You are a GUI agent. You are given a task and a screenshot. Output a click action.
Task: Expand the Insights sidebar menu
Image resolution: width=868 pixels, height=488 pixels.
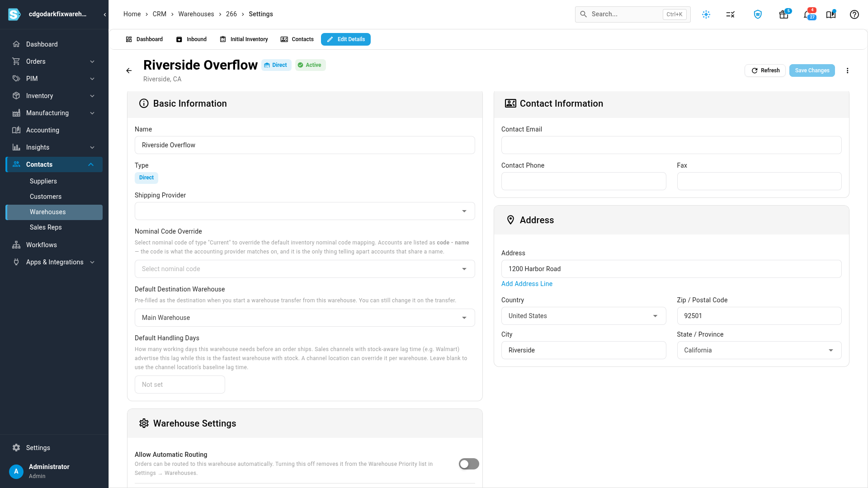(92, 147)
